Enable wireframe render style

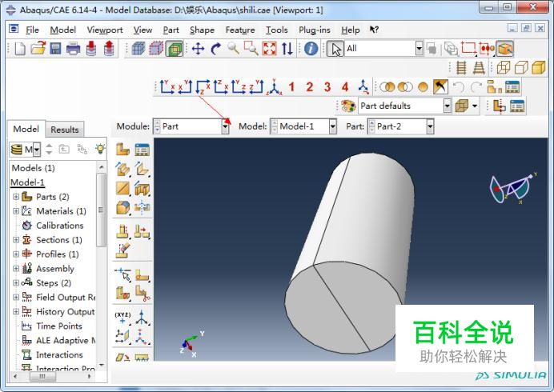tap(504, 67)
